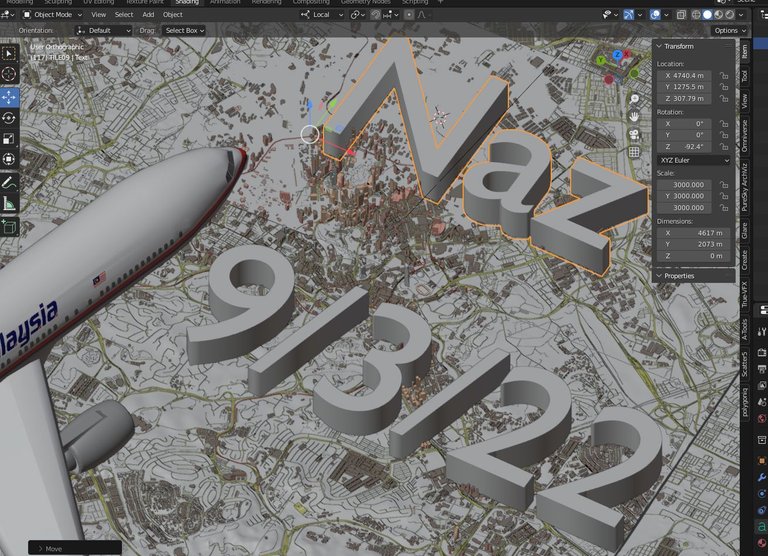Open the Scene properties icon
The image size is (768, 556).
tap(762, 402)
